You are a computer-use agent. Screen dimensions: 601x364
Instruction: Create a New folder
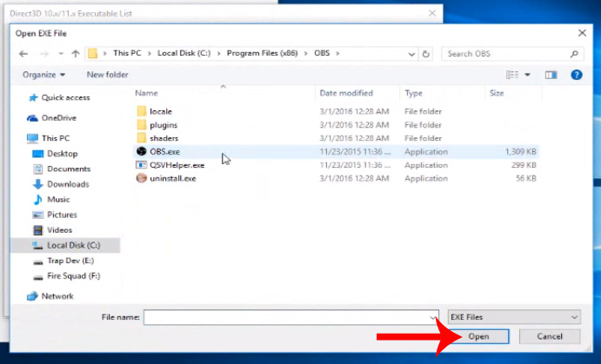pyautogui.click(x=107, y=75)
